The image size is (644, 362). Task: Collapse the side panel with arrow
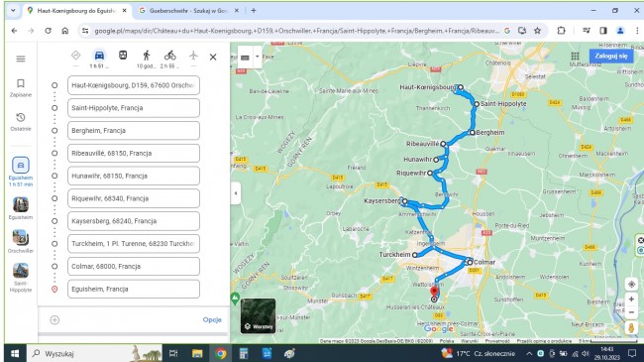point(236,193)
